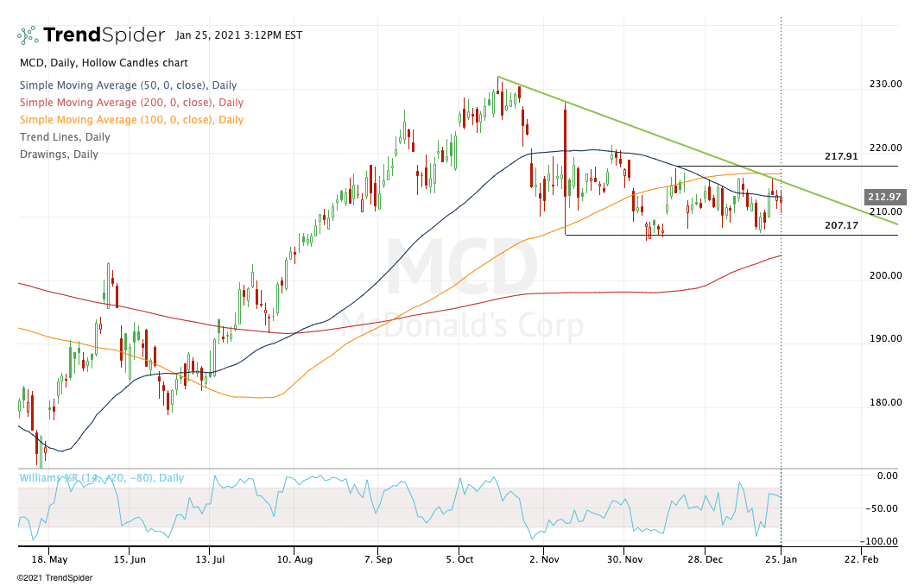The image size is (924, 586).
Task: Click the 0.00 Williams %R axis value
Action: 888,476
